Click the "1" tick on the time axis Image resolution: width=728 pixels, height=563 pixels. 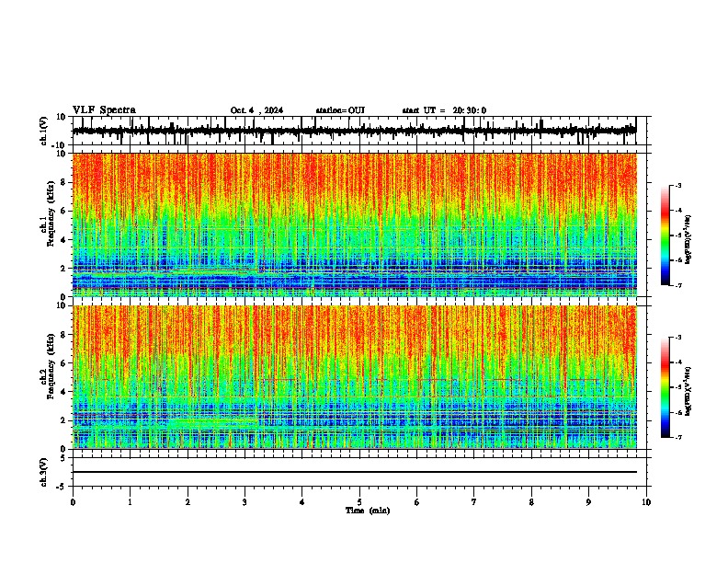[130, 502]
